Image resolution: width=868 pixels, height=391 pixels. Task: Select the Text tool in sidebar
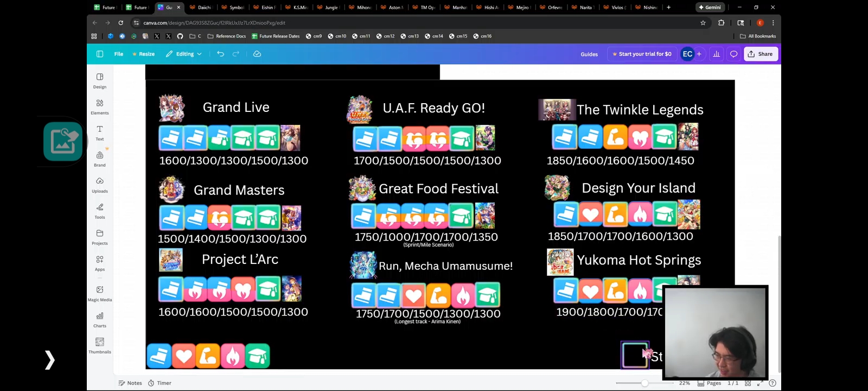pos(100,133)
